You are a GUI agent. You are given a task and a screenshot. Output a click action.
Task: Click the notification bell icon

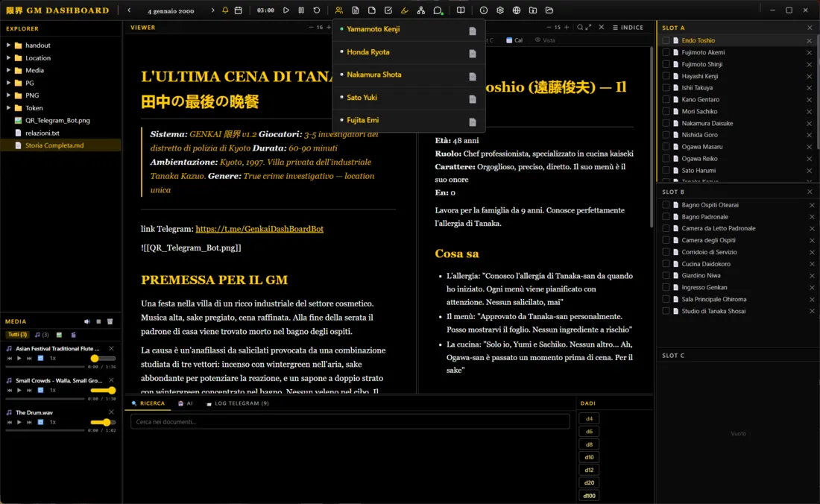226,10
